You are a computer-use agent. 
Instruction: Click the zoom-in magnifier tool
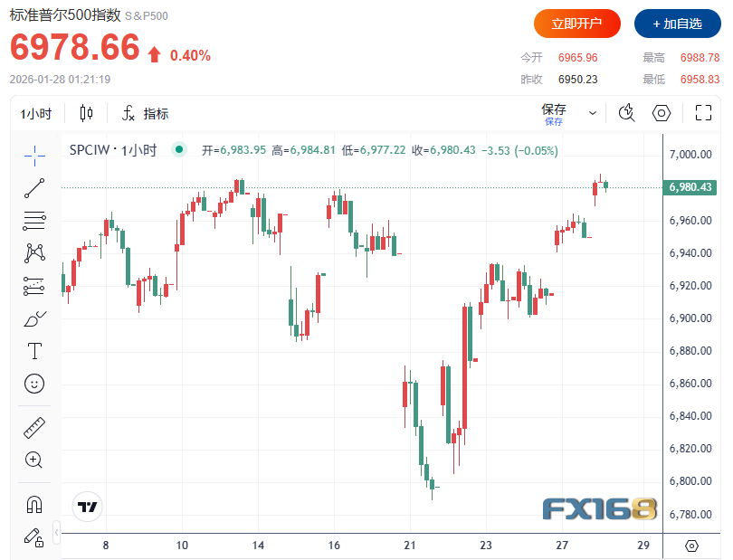(x=34, y=460)
